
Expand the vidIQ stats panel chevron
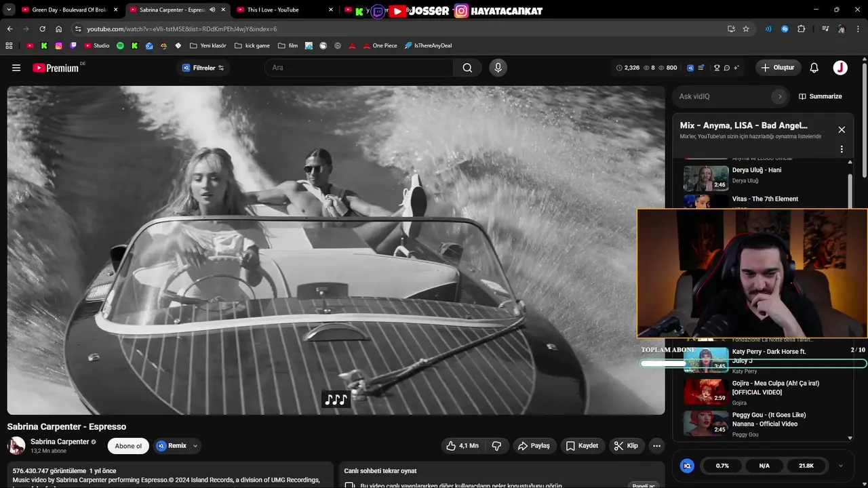coord(841,466)
